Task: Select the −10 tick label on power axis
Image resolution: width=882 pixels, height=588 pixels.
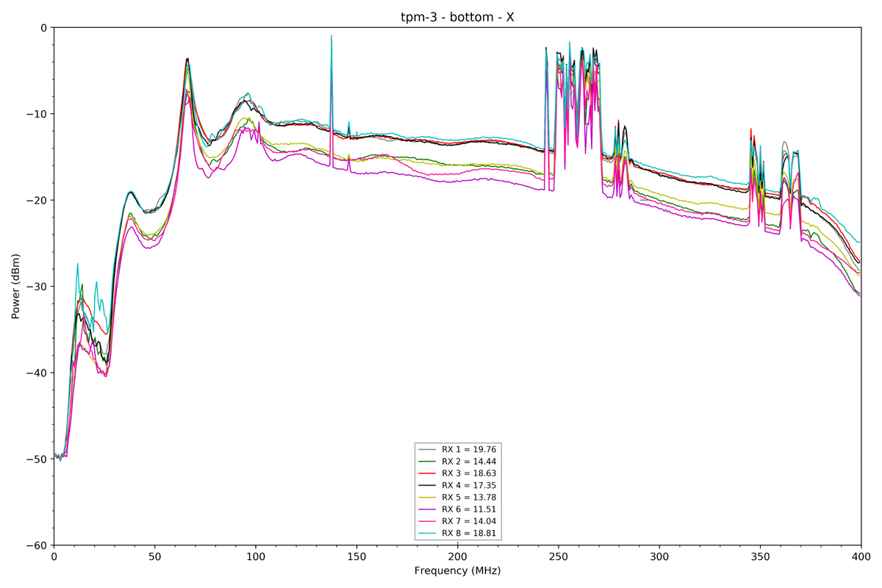Action: [36, 114]
